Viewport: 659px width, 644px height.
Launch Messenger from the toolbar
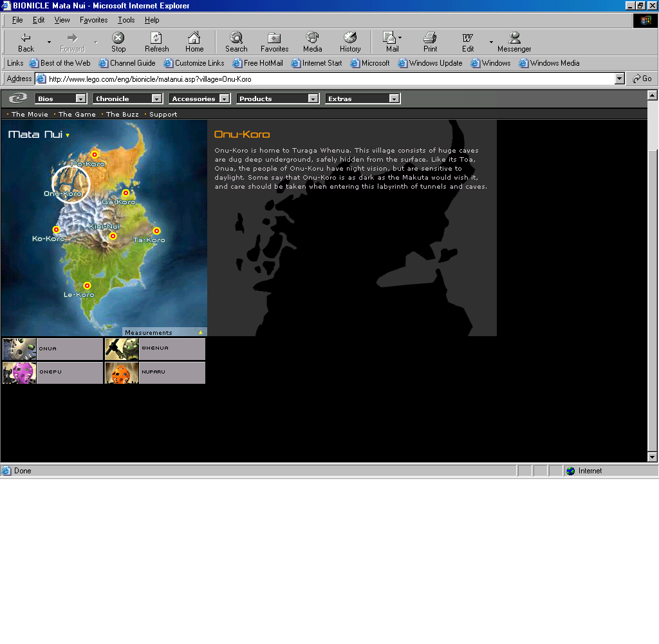click(514, 43)
